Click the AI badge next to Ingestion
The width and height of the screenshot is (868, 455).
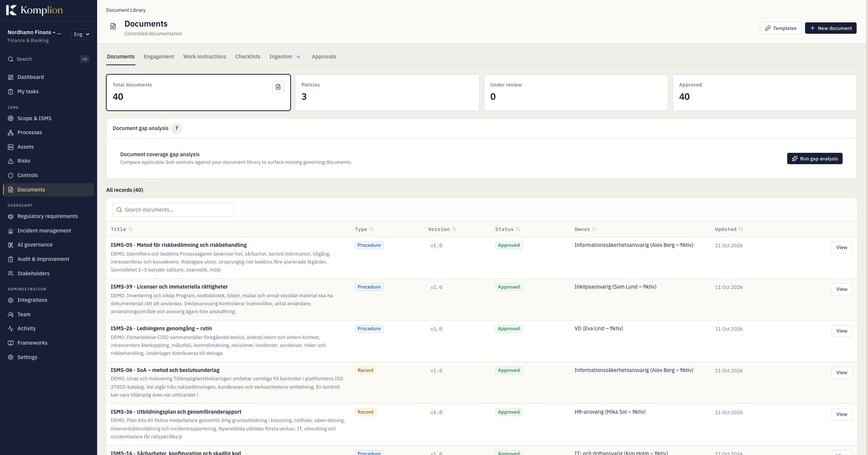[x=299, y=57]
